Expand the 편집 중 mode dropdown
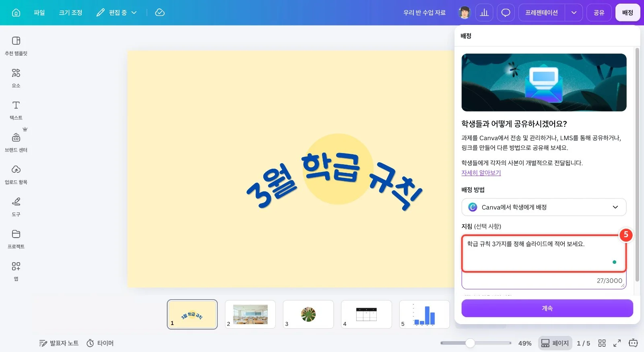This screenshot has height=352, width=644. pyautogui.click(x=117, y=12)
